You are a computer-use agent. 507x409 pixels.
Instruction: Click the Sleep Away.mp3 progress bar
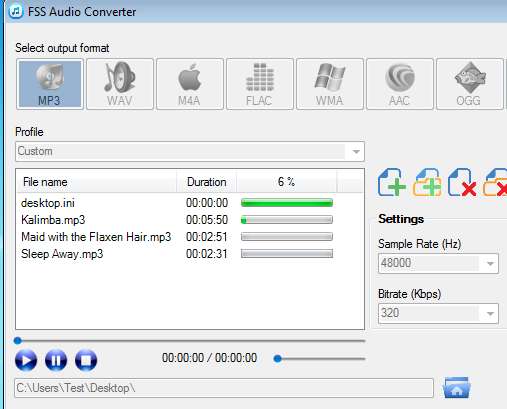pyautogui.click(x=287, y=254)
